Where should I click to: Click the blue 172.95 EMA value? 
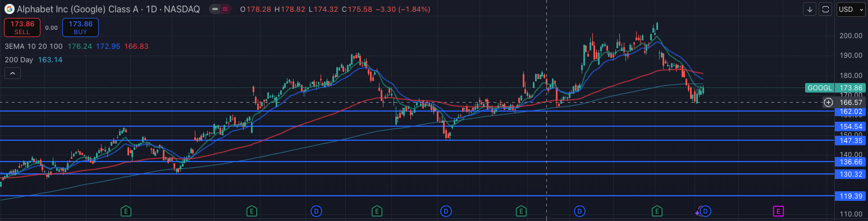(x=108, y=46)
